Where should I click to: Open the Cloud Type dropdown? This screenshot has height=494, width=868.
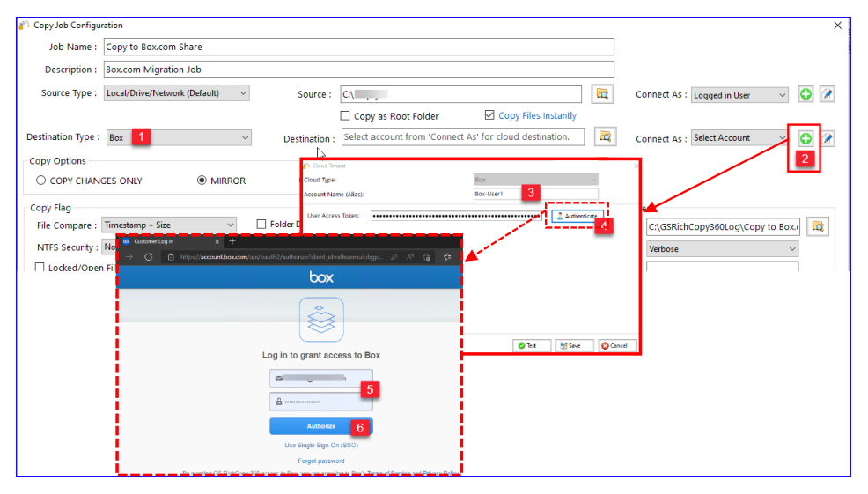536,180
